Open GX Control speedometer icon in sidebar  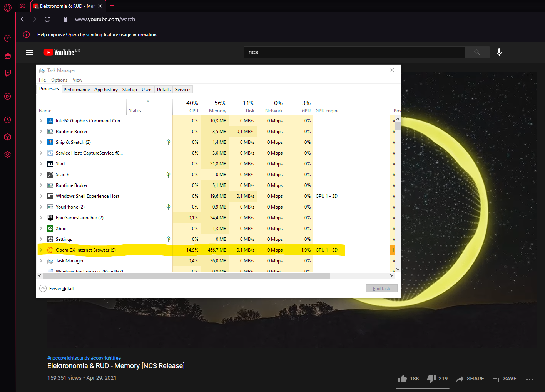point(7,38)
